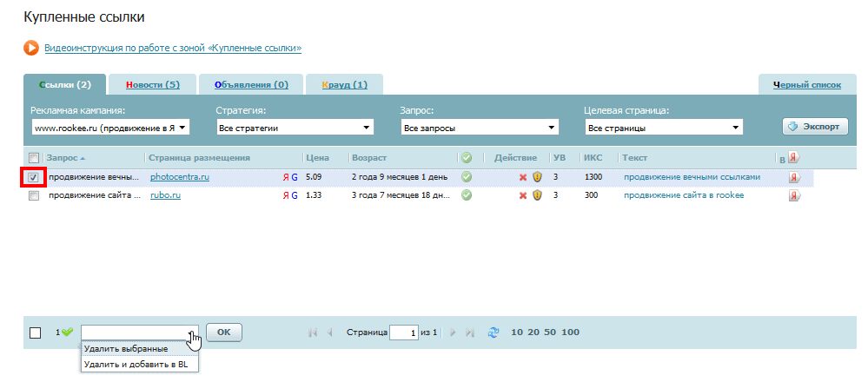Click the blue G icon in photocentra.ru row

coord(295,177)
